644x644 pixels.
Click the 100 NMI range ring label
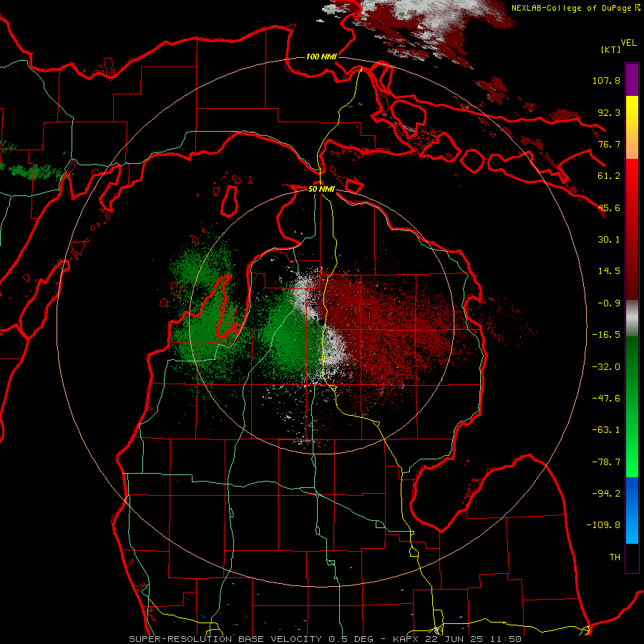click(x=321, y=57)
